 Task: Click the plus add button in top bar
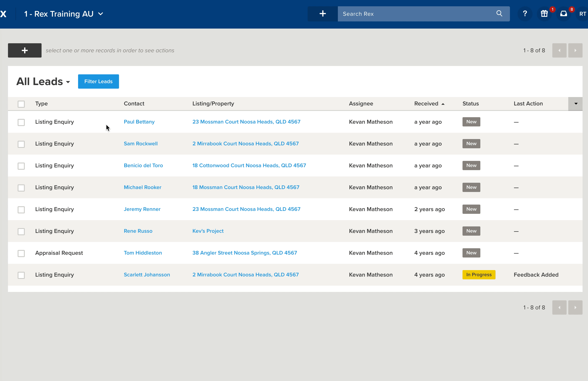coord(322,14)
